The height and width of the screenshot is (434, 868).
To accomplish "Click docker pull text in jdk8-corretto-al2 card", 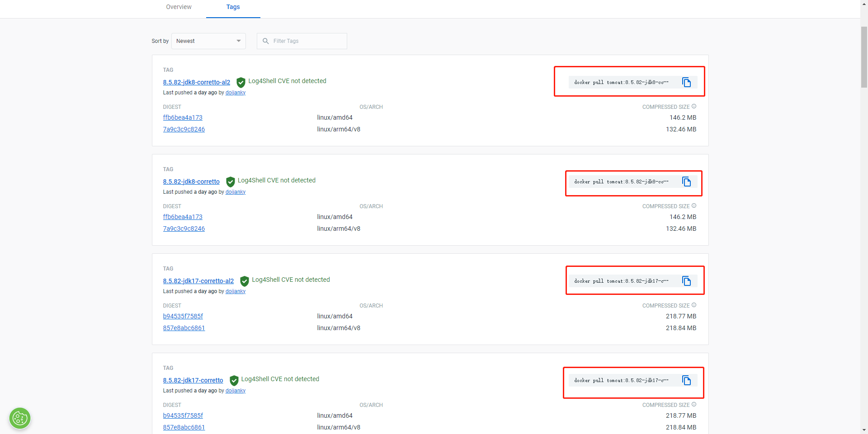I will [621, 82].
